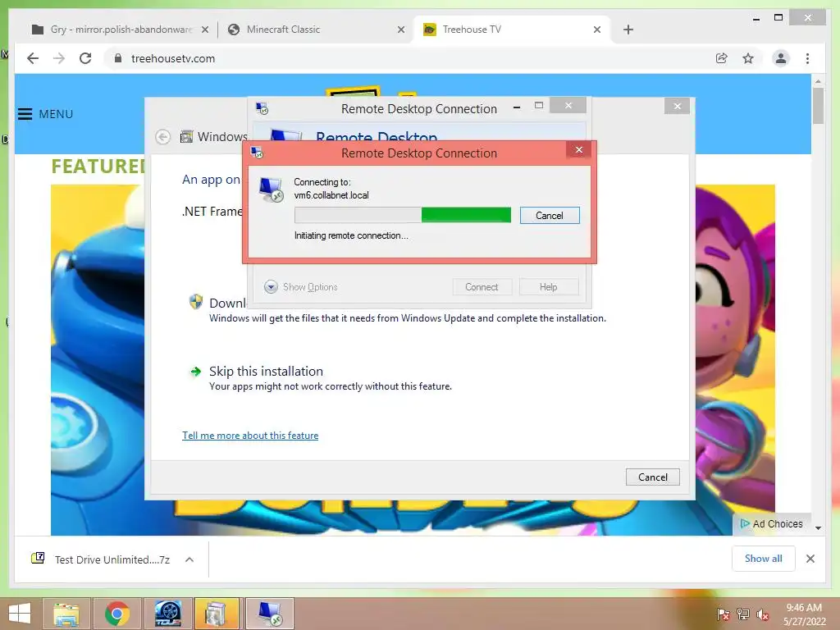This screenshot has width=840, height=630.
Task: Click Connect in Remote Desktop Connection window
Action: 482,287
